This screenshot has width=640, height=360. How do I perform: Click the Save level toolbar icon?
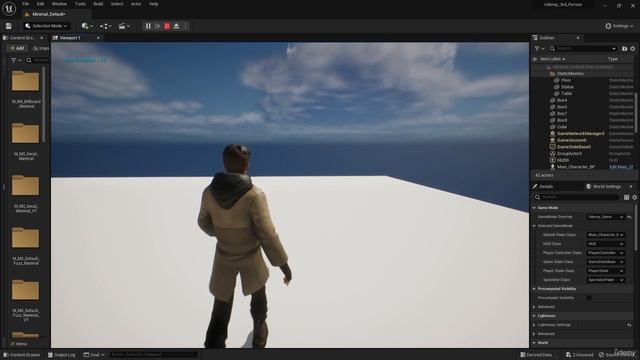[x=9, y=26]
